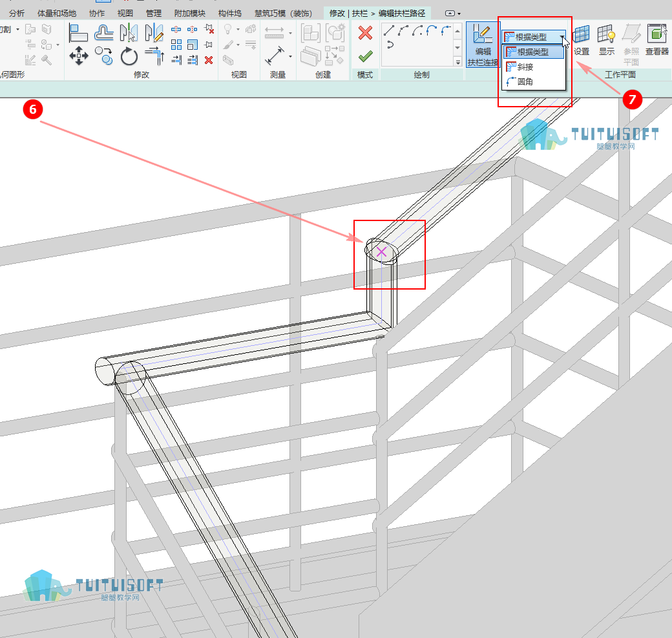Cancel edit mode with the red X
672x638 pixels.
tap(365, 33)
